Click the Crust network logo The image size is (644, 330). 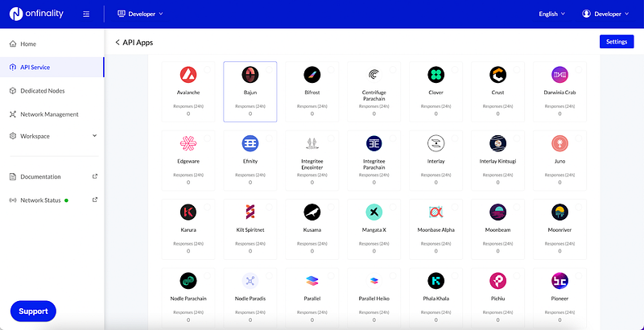click(x=497, y=75)
